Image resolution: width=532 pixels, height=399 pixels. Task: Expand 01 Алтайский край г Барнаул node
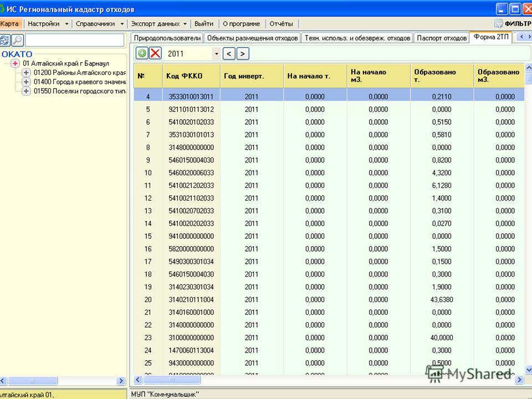pyautogui.click(x=16, y=63)
